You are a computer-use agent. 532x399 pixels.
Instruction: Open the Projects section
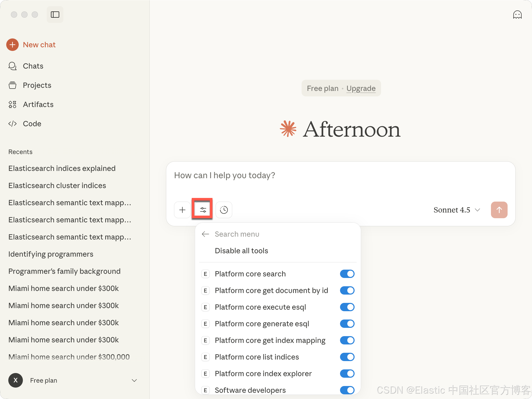tap(37, 85)
